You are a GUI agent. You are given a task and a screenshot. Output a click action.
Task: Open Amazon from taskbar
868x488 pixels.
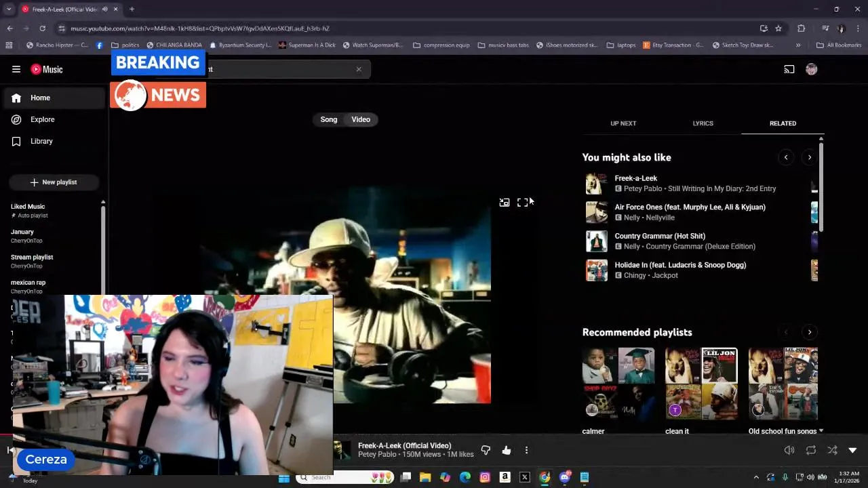[505, 477]
